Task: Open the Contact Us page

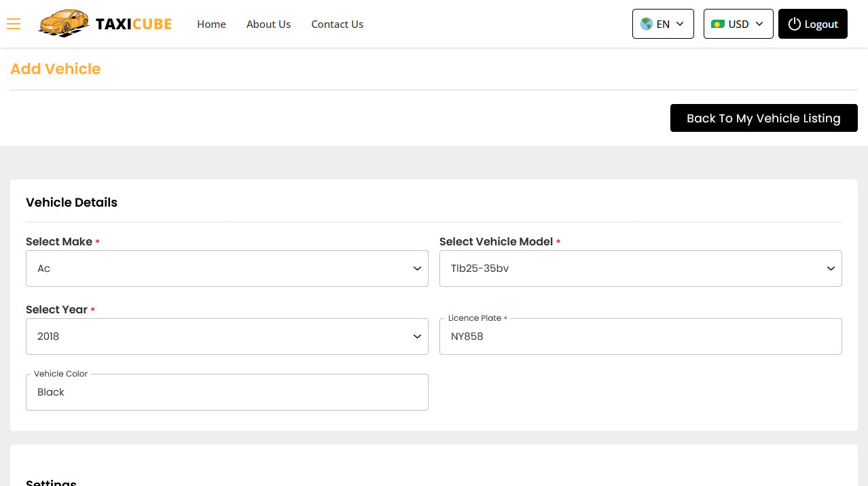Action: pos(338,24)
